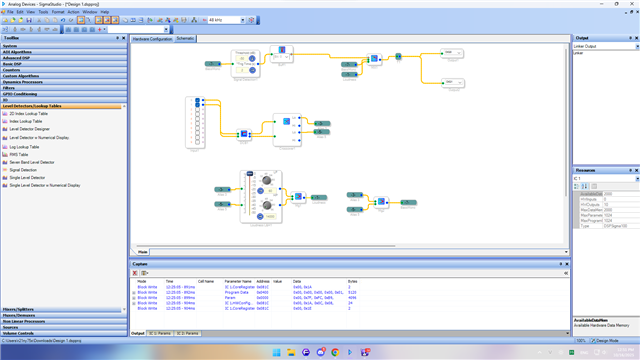Select Index Lookup Table in toolbox
This screenshot has width=640, height=360.
[25, 121]
